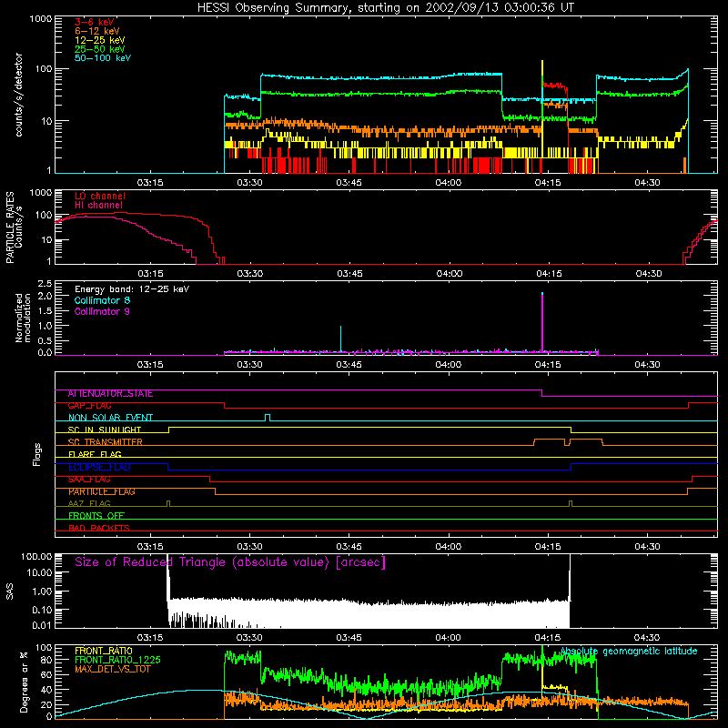Screen dimensions: 728x728
Task: Click the 03:30 tick label under counts plot
Action: click(x=249, y=183)
